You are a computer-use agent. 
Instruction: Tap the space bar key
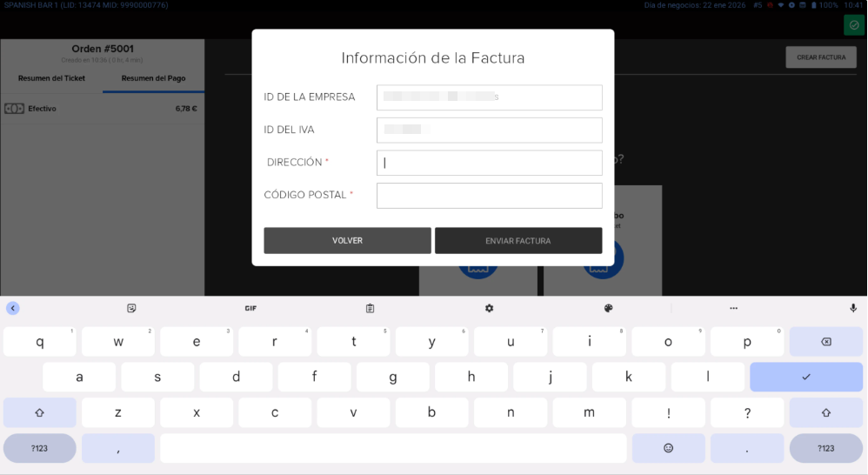[393, 448]
